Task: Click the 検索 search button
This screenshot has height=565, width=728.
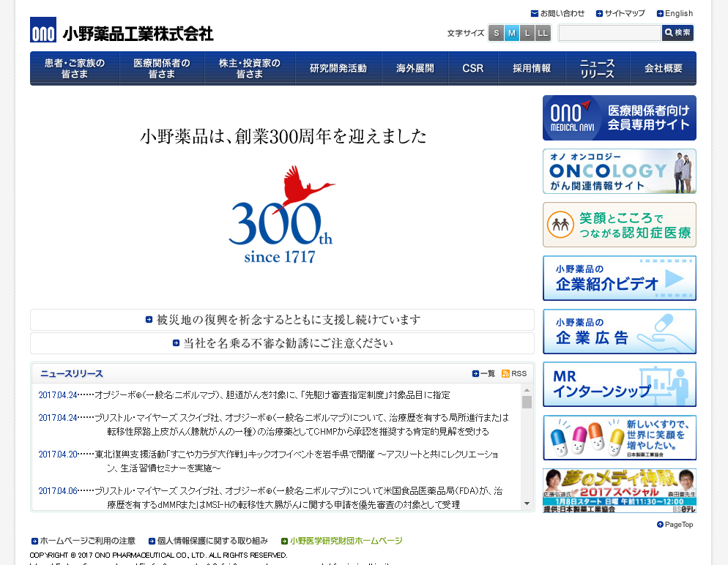Action: (x=678, y=33)
